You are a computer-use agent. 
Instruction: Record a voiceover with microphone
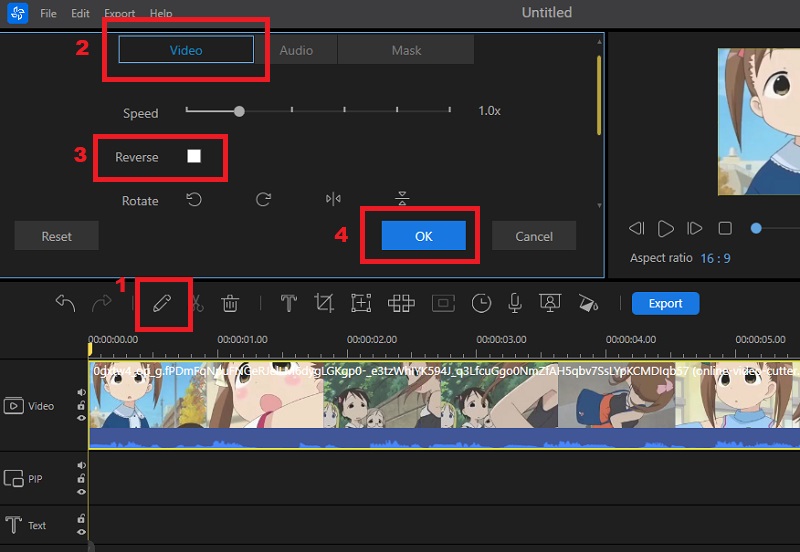[x=515, y=303]
